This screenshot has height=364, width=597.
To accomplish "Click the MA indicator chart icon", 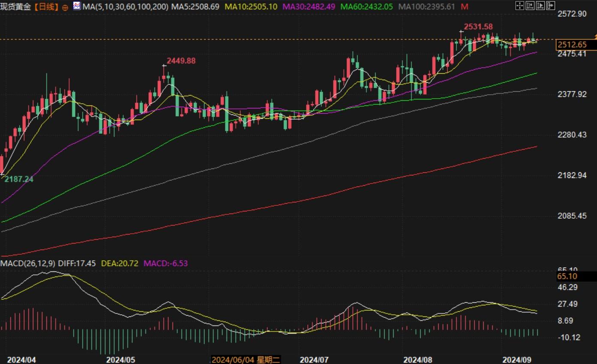I will click(77, 6).
